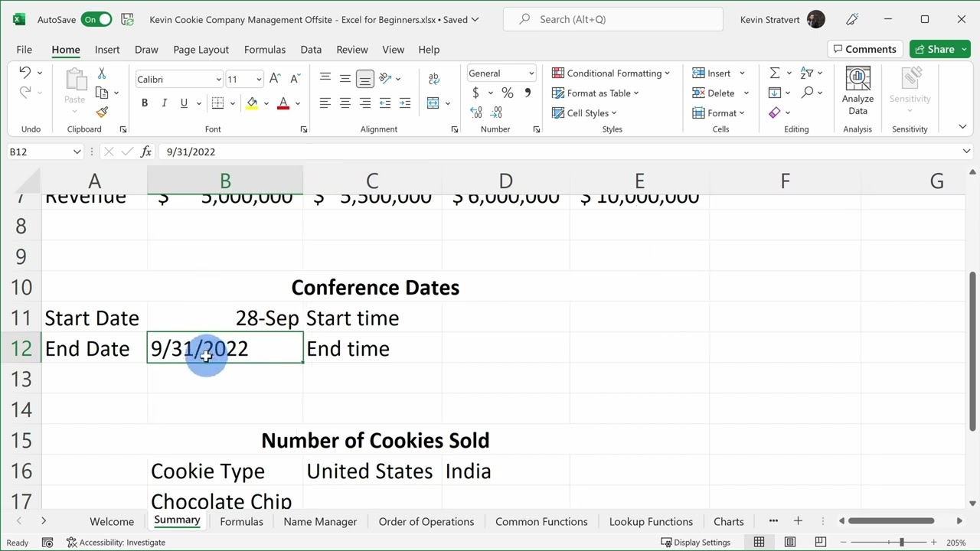
Task: Click the Orientation icon
Action: (385, 78)
